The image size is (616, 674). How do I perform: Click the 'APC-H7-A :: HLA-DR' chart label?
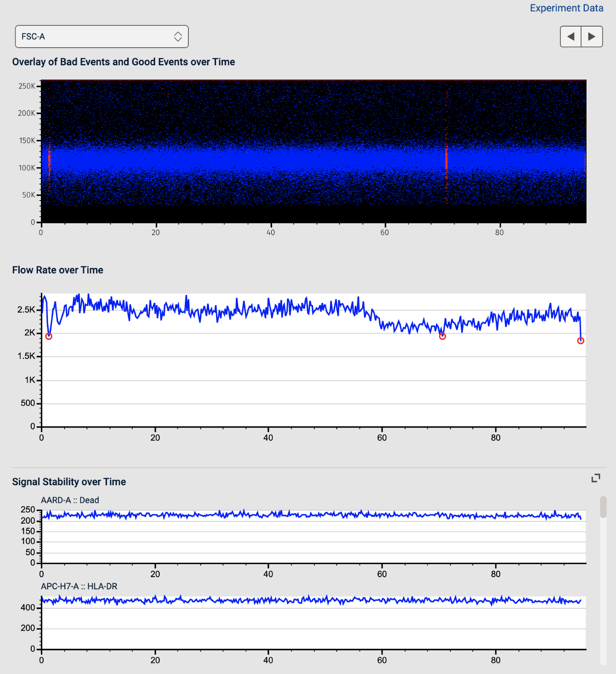click(x=79, y=586)
